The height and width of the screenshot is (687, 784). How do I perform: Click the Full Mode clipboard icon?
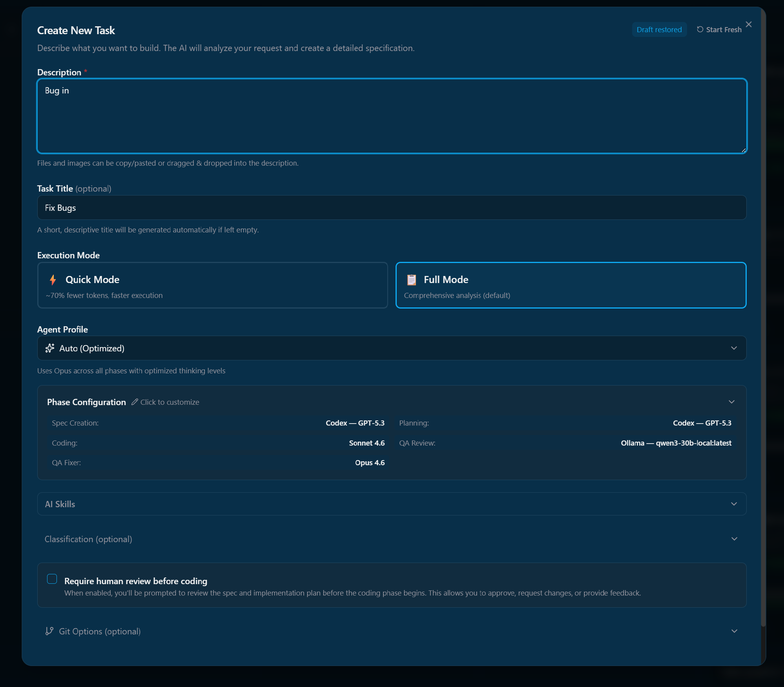point(411,280)
